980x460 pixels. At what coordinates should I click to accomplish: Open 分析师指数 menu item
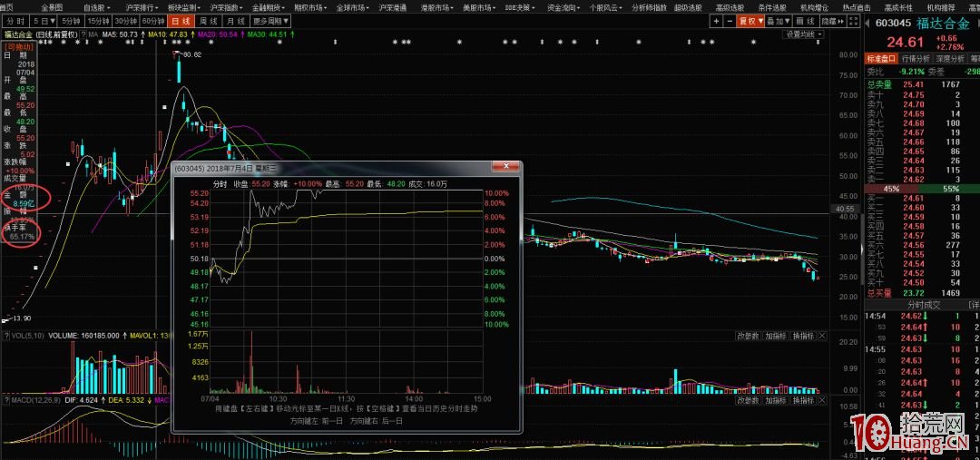pos(651,7)
